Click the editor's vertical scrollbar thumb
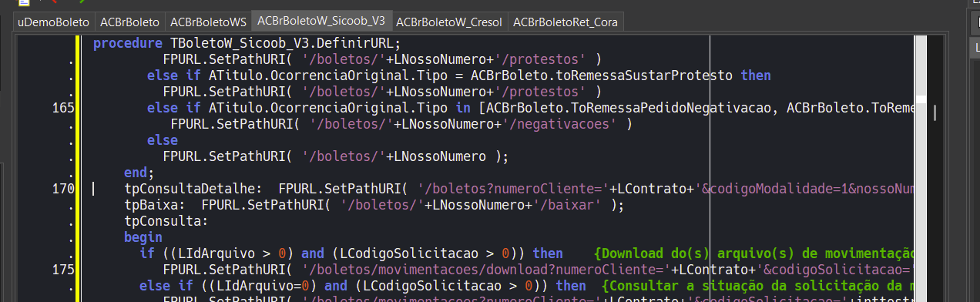This screenshot has width=980, height=302. 935,113
